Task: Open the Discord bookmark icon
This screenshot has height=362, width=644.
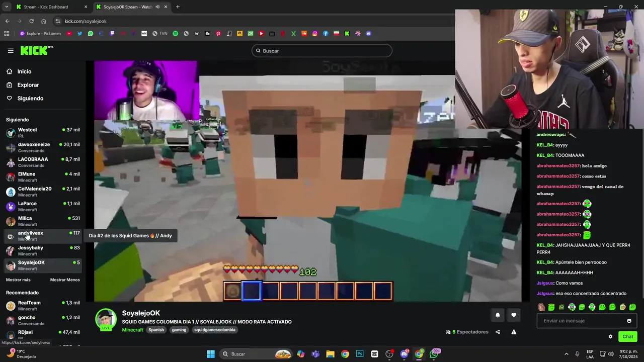Action: [x=369, y=34]
